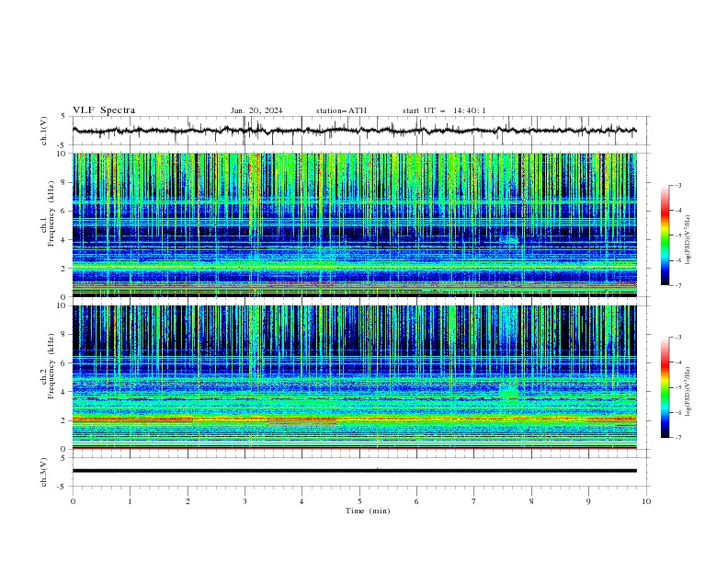Click the ch.1 PSD color bar
This screenshot has height=563, width=728.
(x=665, y=236)
